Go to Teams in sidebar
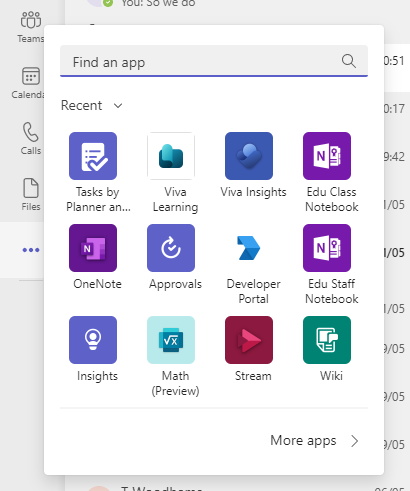 31,27
